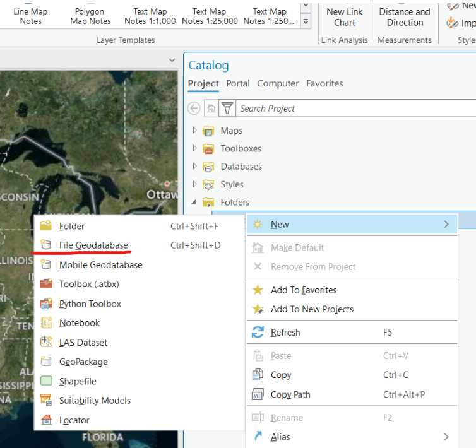
Task: Open the New submenu in context menu
Action: click(352, 224)
